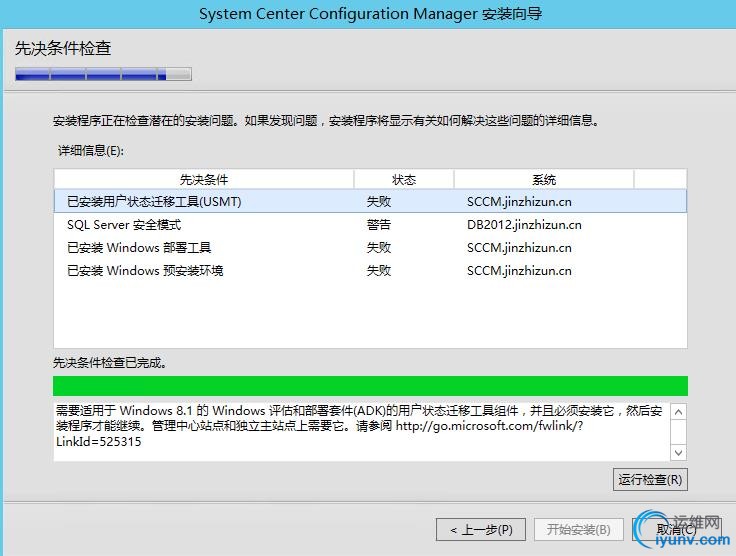736x556 pixels.
Task: Cancel the wizard with 取消(C)
Action: 676,529
